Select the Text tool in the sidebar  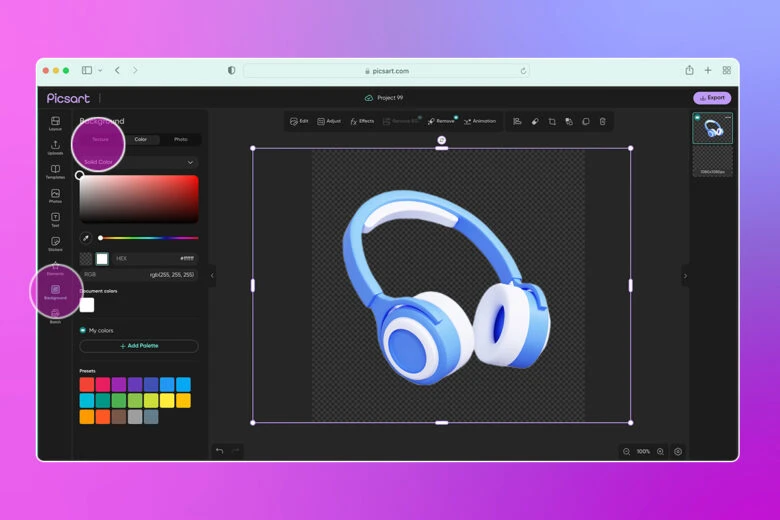click(55, 219)
